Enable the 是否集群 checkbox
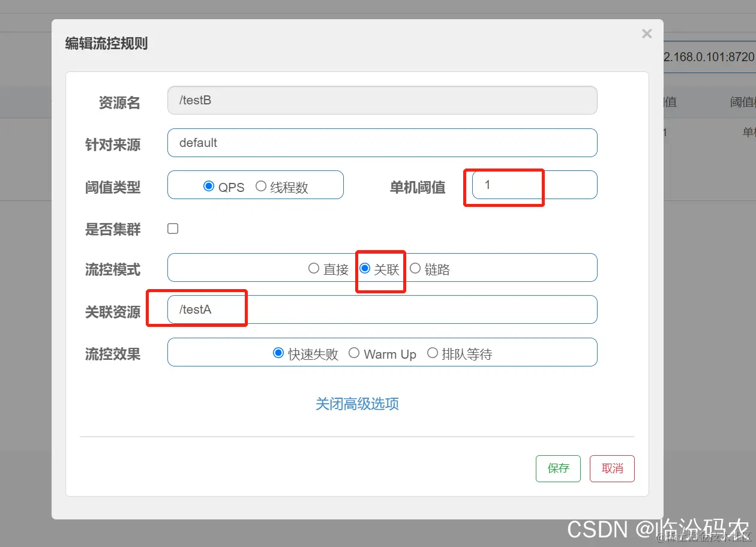Image resolution: width=756 pixels, height=547 pixels. tap(172, 228)
